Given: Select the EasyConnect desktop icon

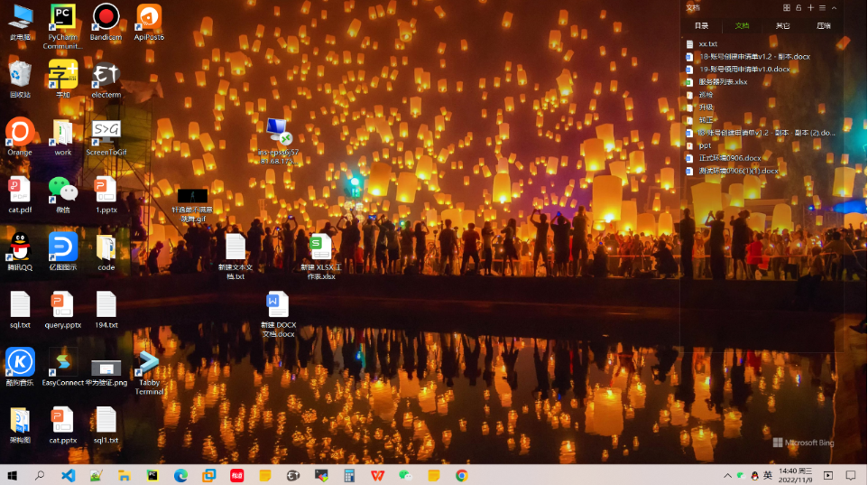Looking at the screenshot, I should pos(62,364).
